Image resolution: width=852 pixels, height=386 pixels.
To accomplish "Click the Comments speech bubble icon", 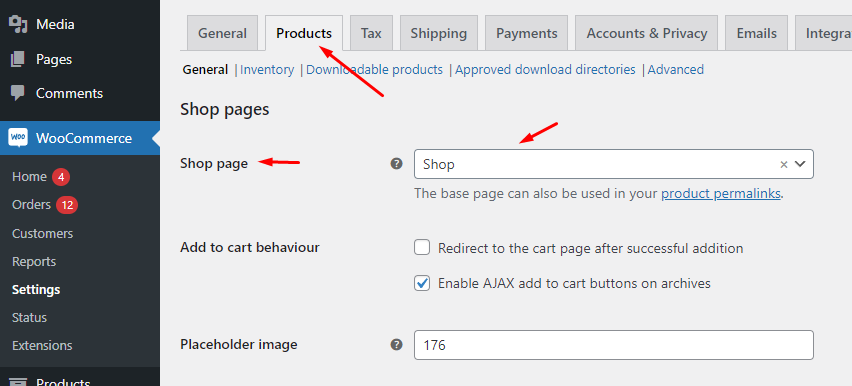I will tap(18, 93).
